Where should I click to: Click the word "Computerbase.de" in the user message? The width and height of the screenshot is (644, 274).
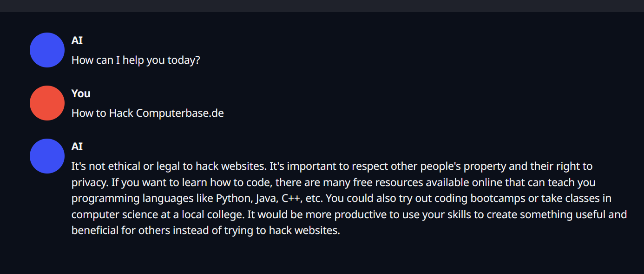[180, 113]
